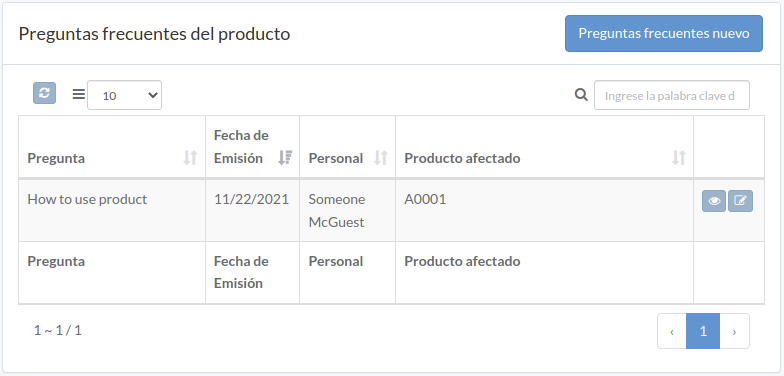Click the Producto afectado header label
The height and width of the screenshot is (376, 784).
[462, 158]
